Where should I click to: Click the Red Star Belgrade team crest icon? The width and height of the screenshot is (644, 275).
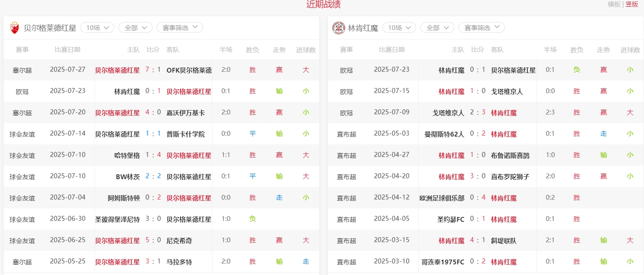(x=15, y=28)
